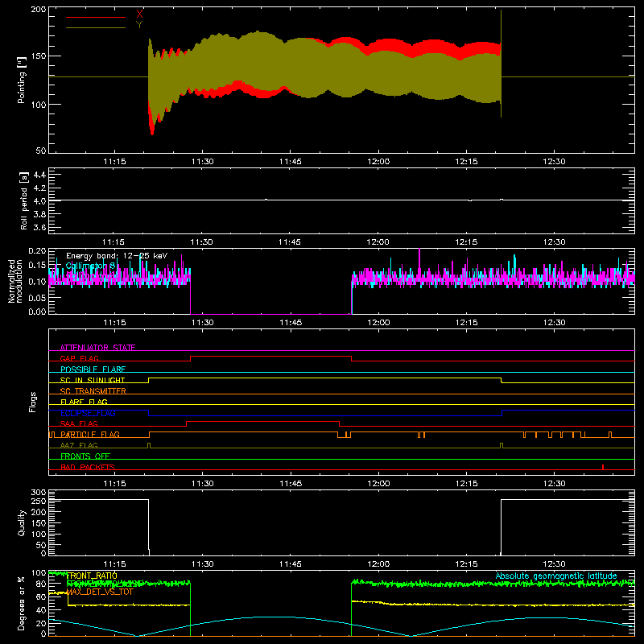Click the 3.6 value on Roll period axis
Viewport: 644px width, 644px height.
point(39,227)
